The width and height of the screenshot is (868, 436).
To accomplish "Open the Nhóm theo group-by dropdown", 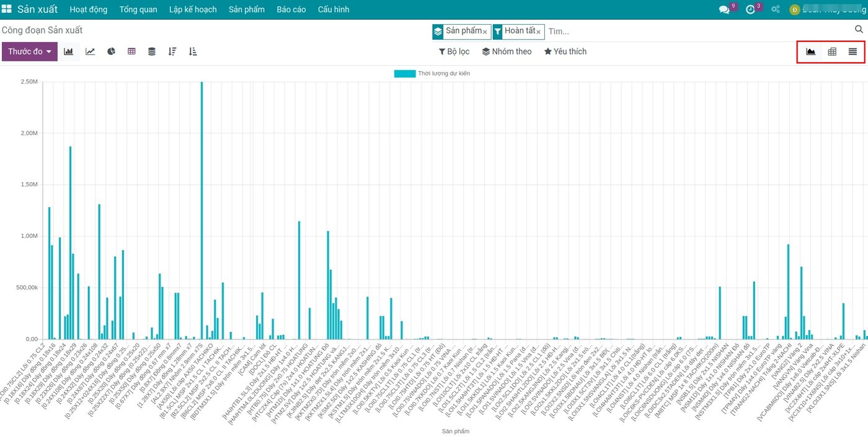I will [x=507, y=51].
